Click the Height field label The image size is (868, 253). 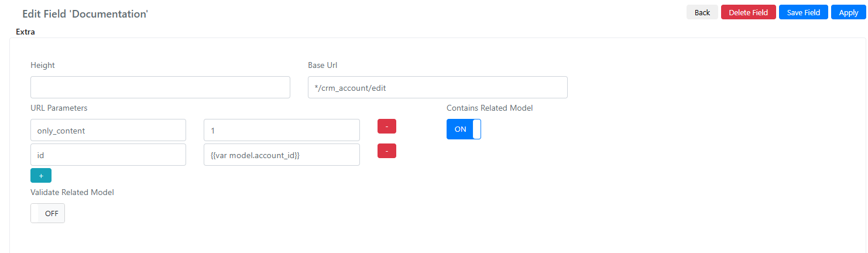pos(43,65)
